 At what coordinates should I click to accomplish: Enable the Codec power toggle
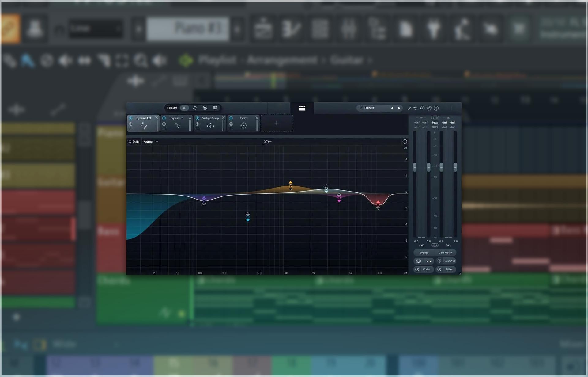pos(417,269)
